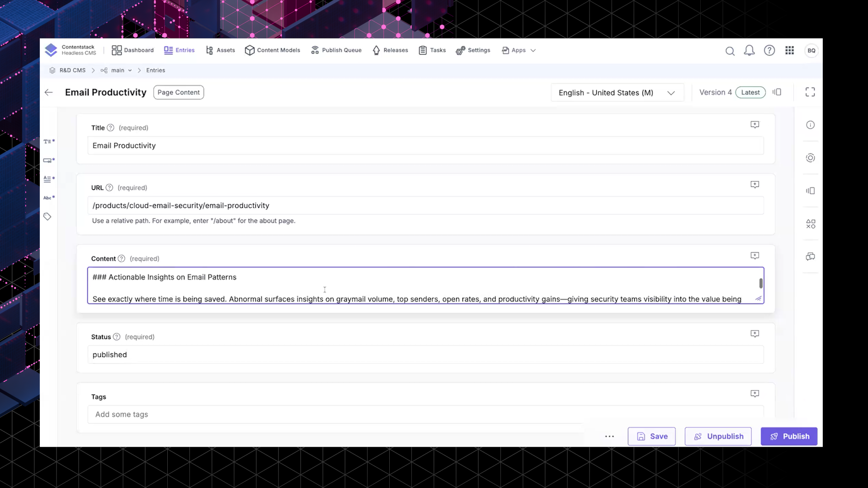Image resolution: width=868 pixels, height=488 pixels.
Task: Jump to Tags via tag rail icon
Action: [x=47, y=216]
